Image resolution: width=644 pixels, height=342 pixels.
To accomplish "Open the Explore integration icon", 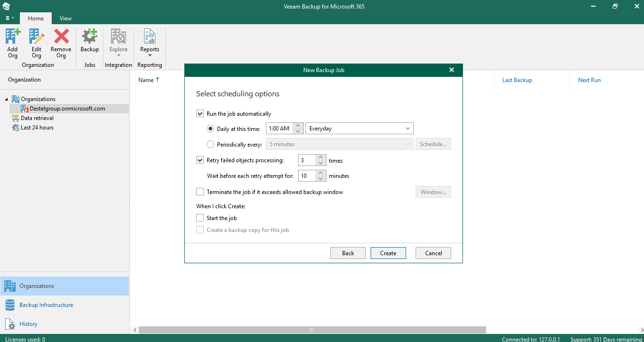I will point(118,37).
